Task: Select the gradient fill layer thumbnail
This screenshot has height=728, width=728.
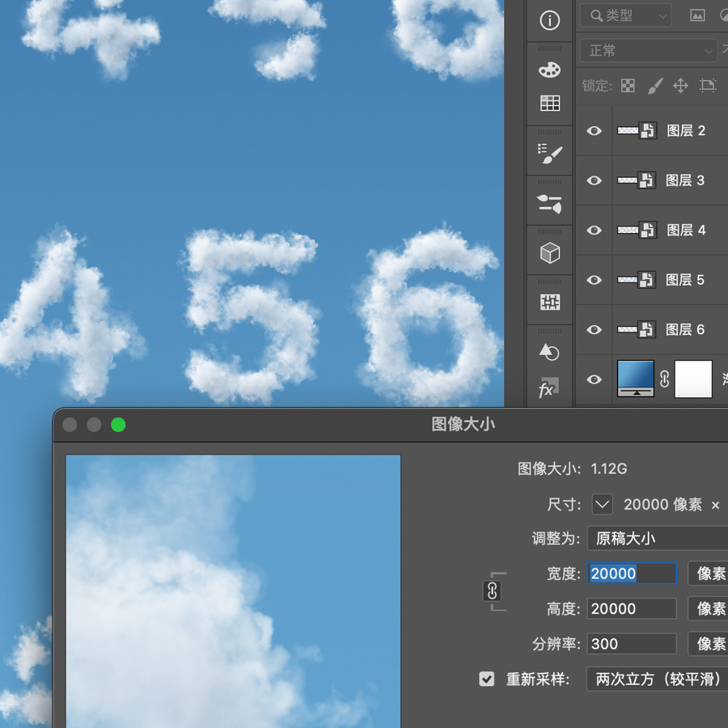Action: pyautogui.click(x=636, y=379)
